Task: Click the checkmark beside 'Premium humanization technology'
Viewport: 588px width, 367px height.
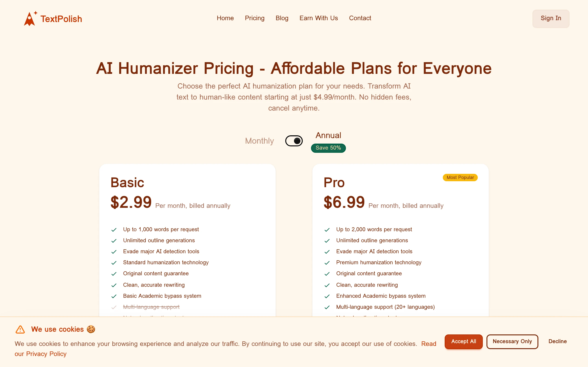Action: tap(327, 263)
